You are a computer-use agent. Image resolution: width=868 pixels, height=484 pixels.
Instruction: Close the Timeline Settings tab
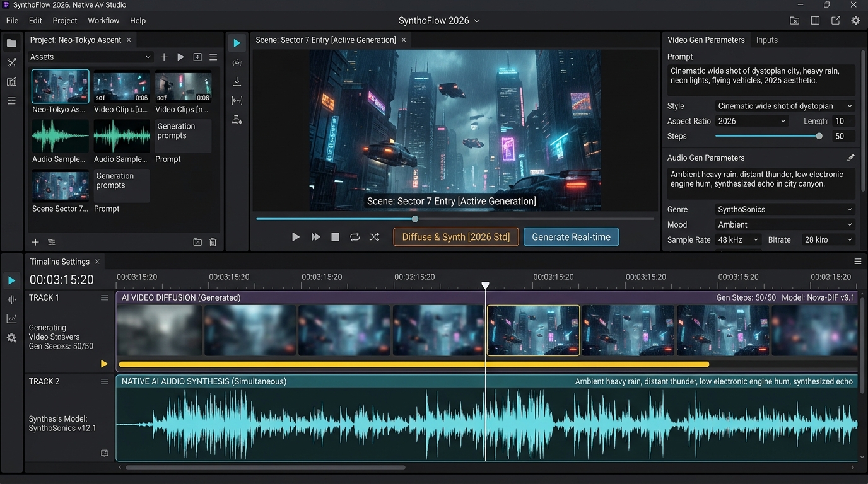pyautogui.click(x=97, y=262)
